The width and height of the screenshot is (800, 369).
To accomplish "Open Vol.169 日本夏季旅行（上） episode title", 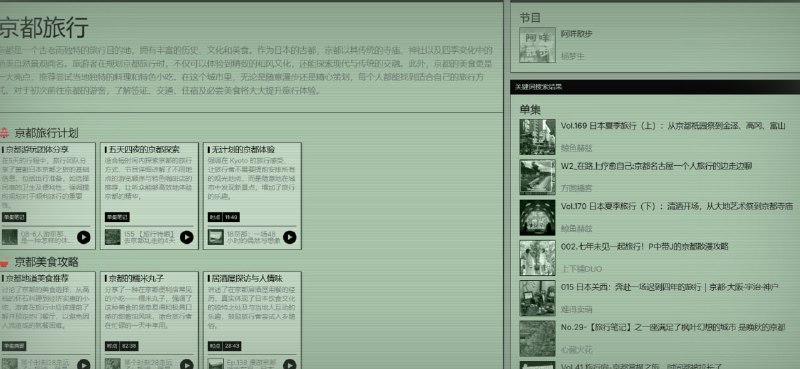I will click(x=673, y=126).
